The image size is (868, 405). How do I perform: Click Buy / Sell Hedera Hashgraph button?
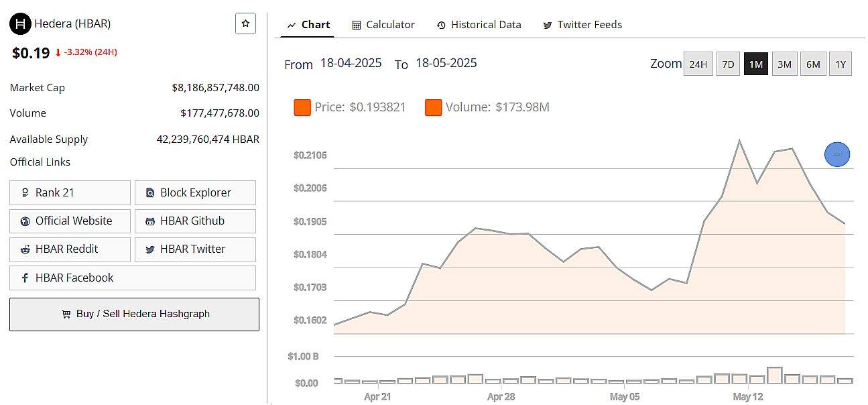tap(134, 314)
